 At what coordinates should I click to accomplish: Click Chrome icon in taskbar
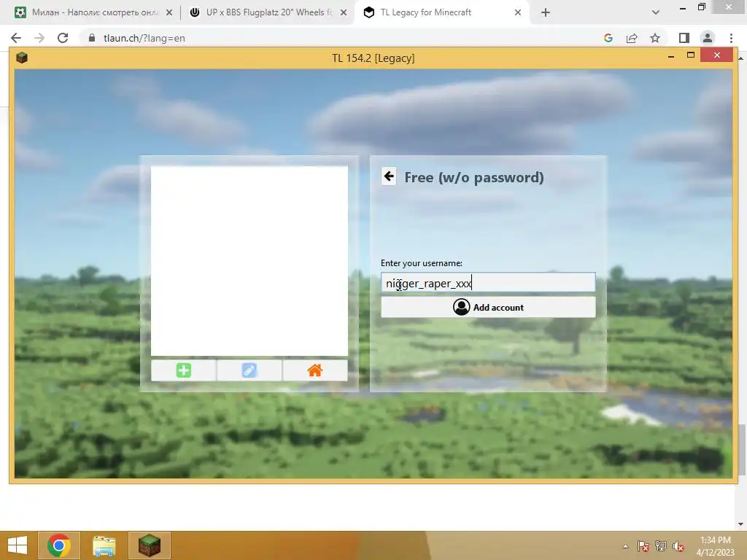pyautogui.click(x=59, y=545)
